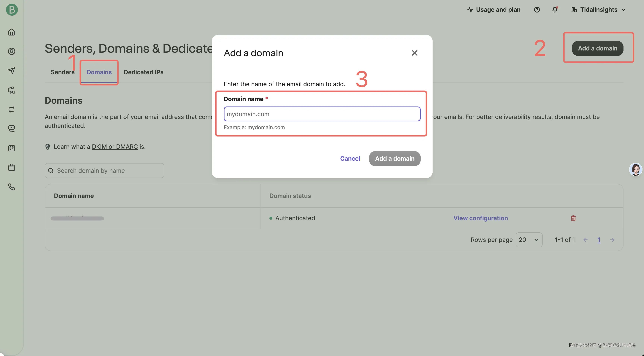
Task: Open the Home icon in sidebar
Action: [12, 32]
